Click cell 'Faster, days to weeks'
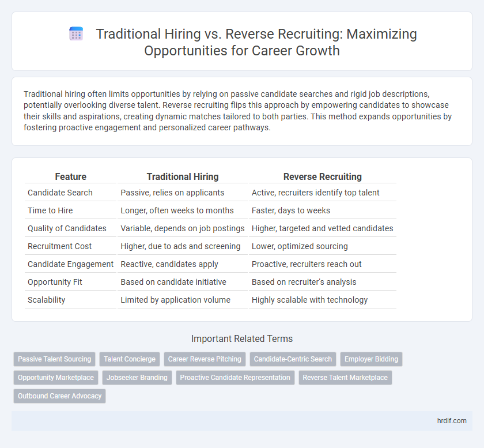The height and width of the screenshot is (448, 484). point(323,210)
